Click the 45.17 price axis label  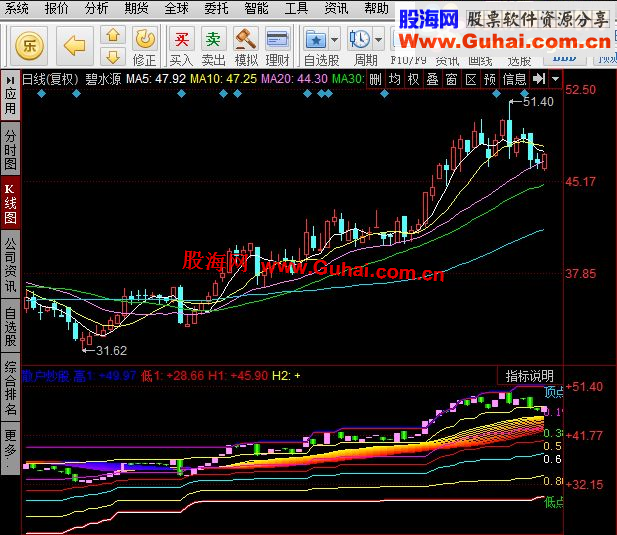[580, 182]
